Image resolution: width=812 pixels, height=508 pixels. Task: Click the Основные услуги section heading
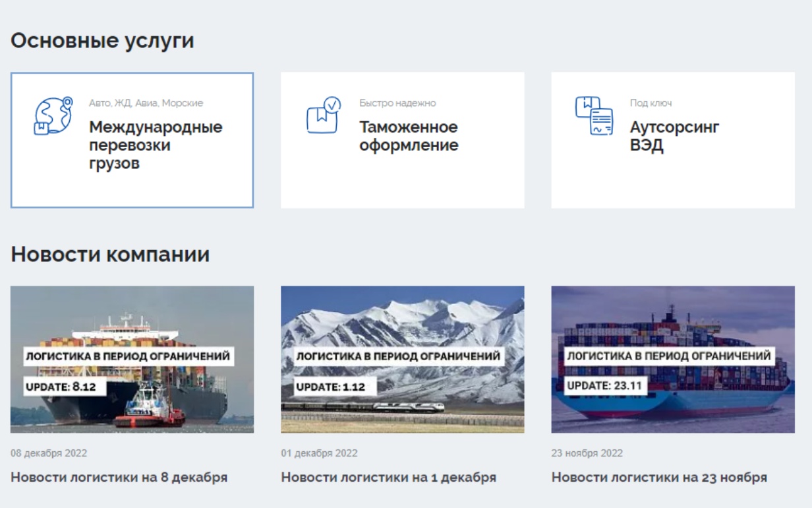click(x=102, y=41)
